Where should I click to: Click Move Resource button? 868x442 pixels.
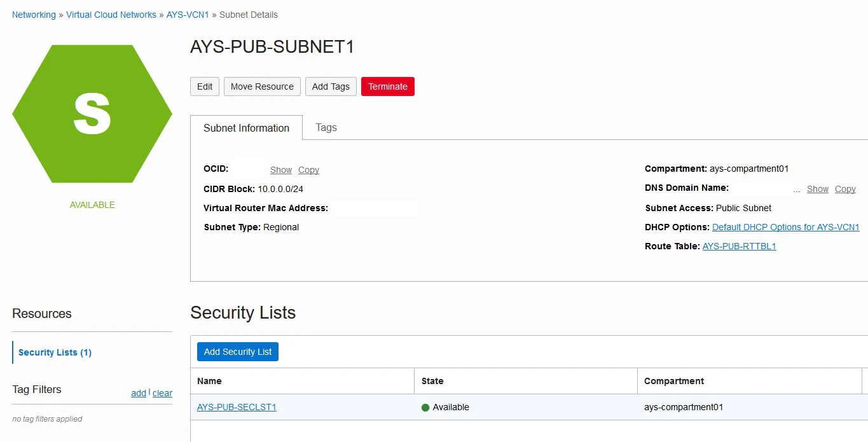point(262,86)
